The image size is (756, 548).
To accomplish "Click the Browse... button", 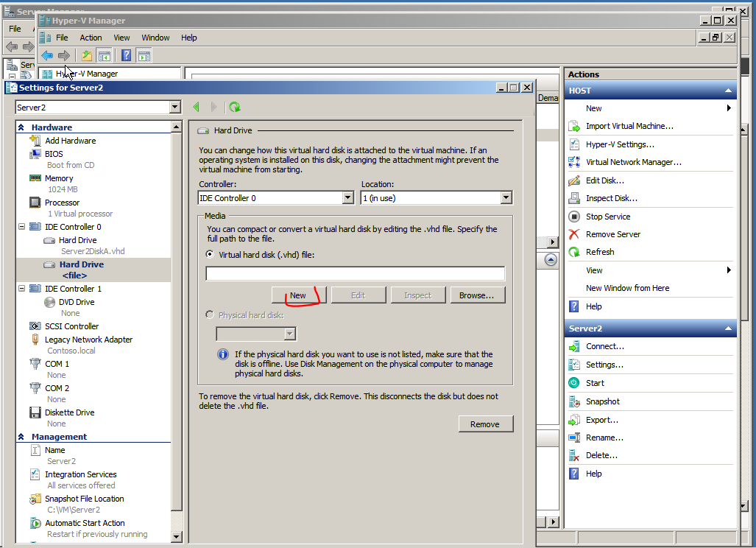I will click(x=477, y=295).
